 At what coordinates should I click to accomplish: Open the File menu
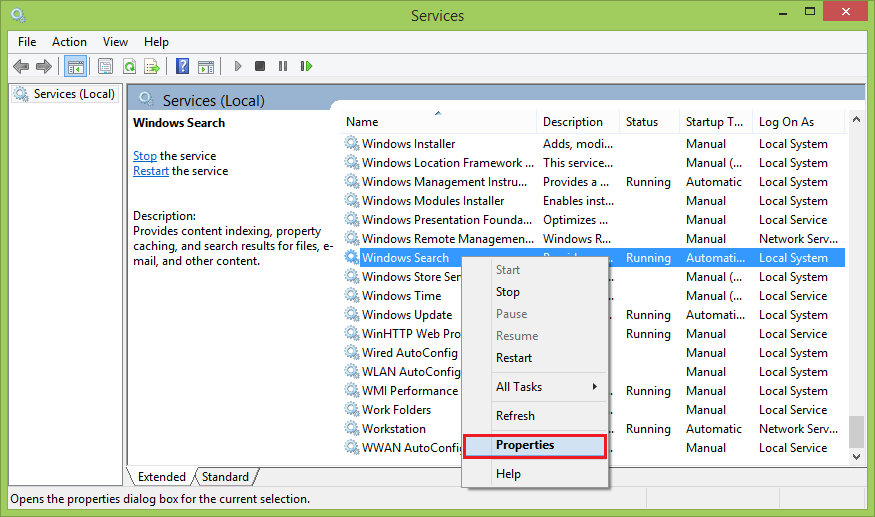click(x=27, y=42)
